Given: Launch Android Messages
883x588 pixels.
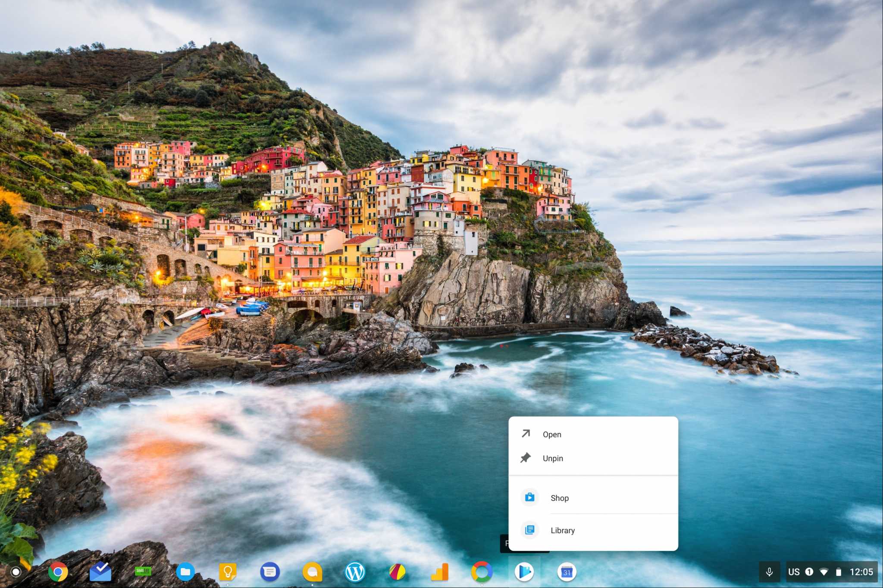Looking at the screenshot, I should pyautogui.click(x=270, y=572).
